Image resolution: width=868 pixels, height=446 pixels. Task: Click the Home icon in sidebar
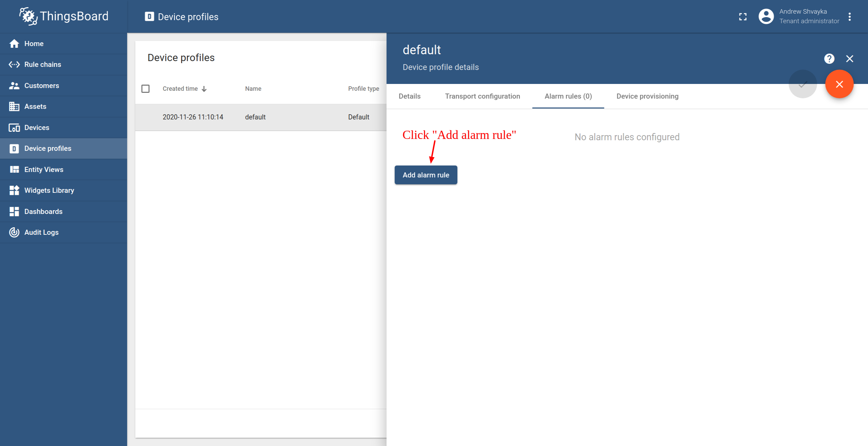pyautogui.click(x=14, y=44)
